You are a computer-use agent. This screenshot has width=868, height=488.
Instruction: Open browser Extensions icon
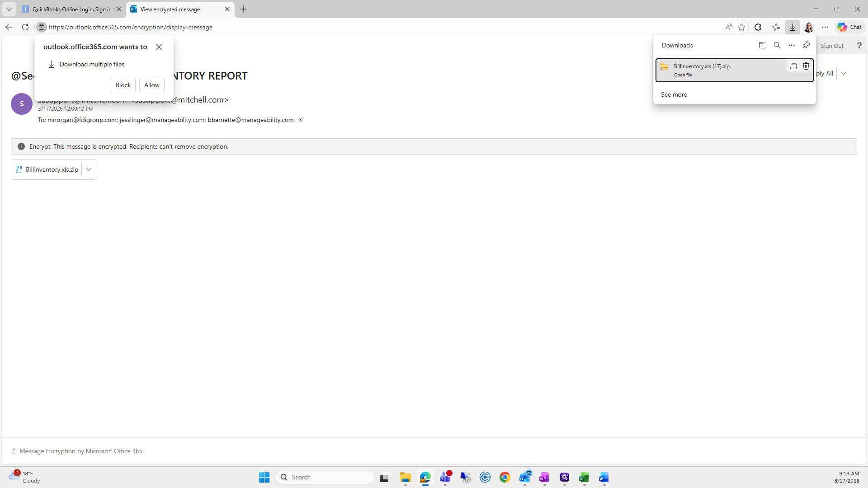click(758, 27)
